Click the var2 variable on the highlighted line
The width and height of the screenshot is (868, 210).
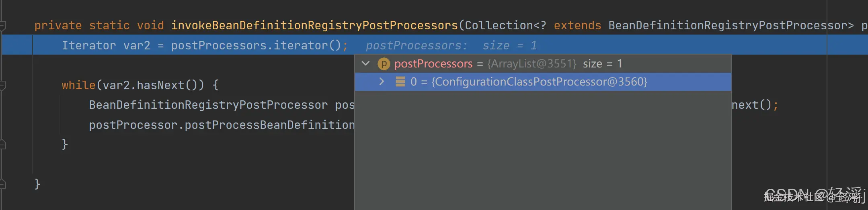[137, 46]
